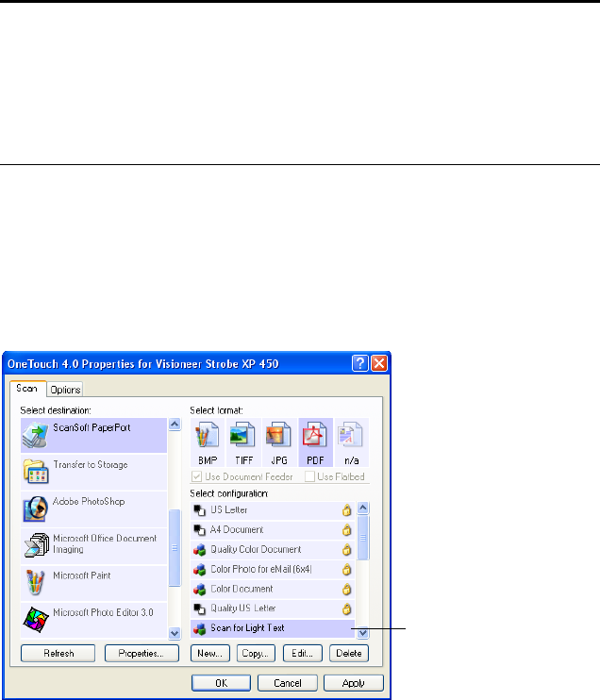Click the lock icon on US Letter
The image size is (600, 700).
coord(346,509)
